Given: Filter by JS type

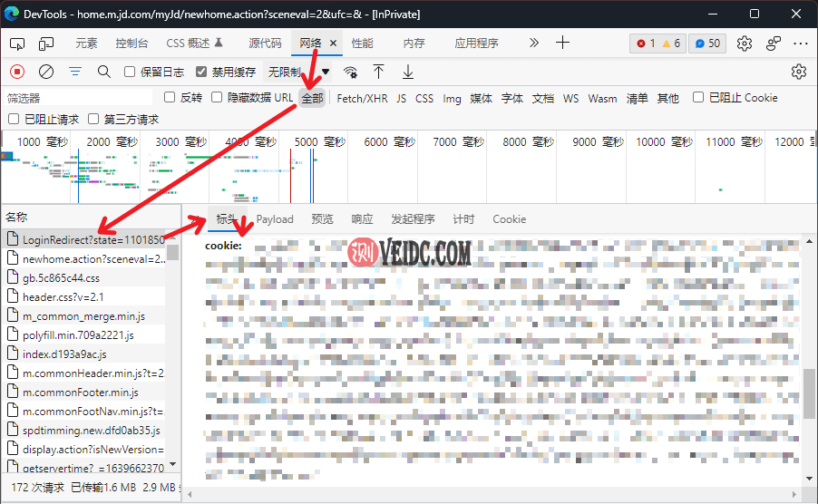Looking at the screenshot, I should click(401, 98).
